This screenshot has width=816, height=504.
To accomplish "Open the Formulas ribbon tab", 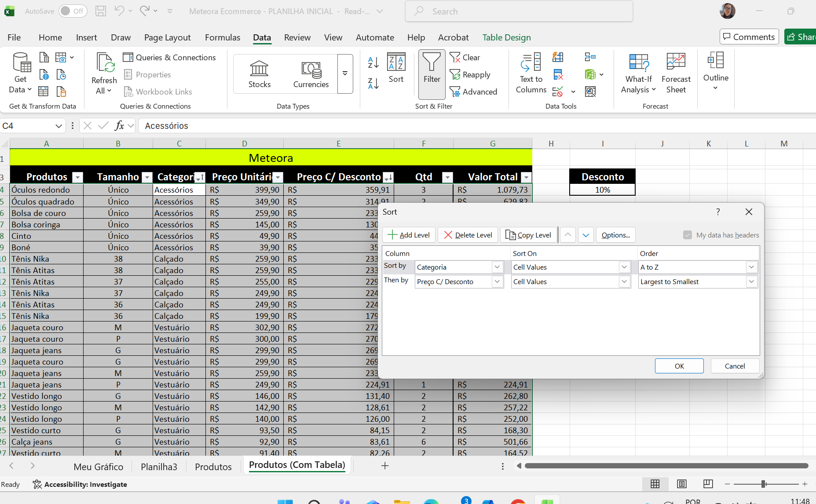I will click(x=223, y=37).
